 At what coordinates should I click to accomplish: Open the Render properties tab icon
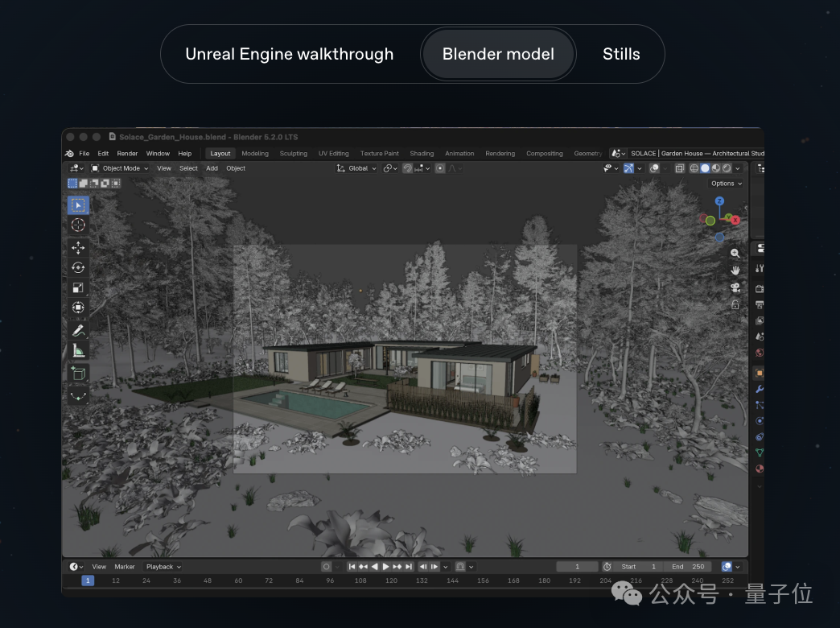coord(760,288)
